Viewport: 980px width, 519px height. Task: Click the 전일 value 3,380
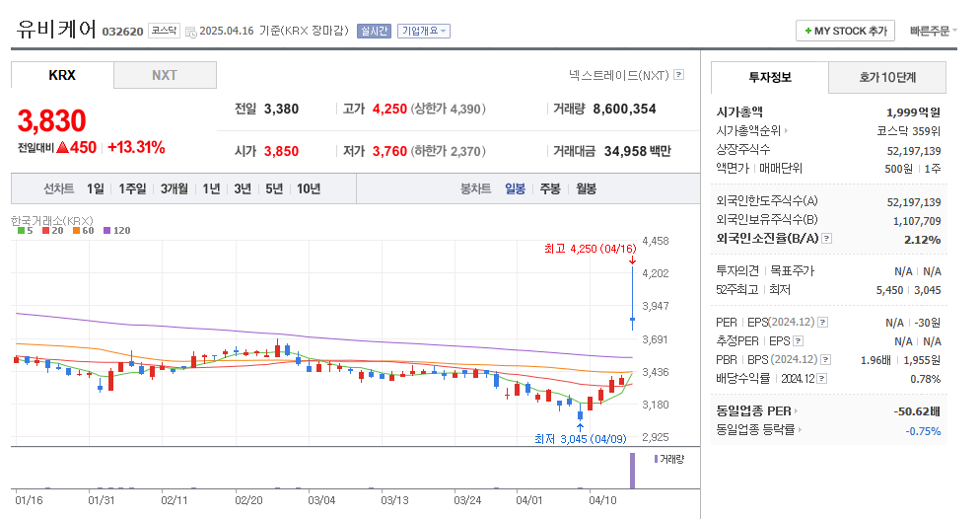(281, 109)
